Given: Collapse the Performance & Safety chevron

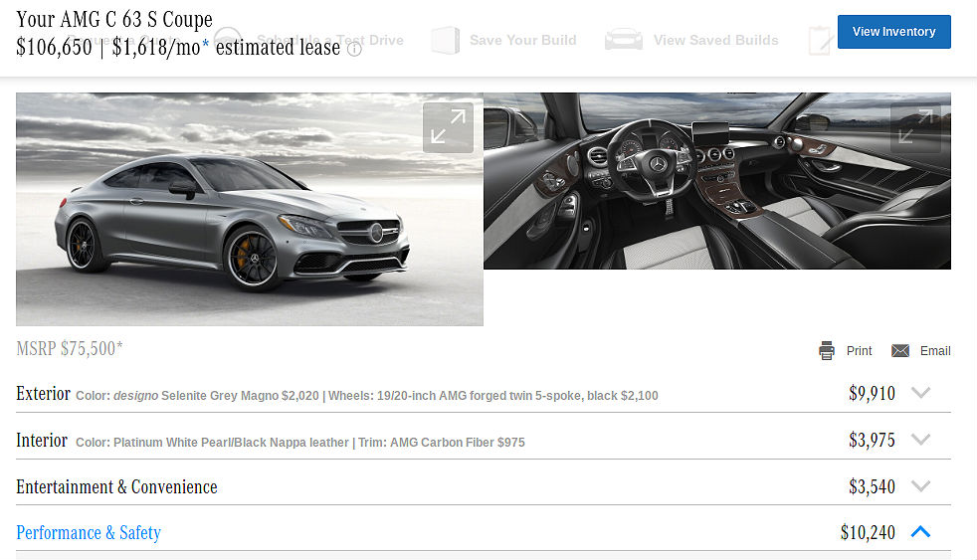Looking at the screenshot, I should pyautogui.click(x=920, y=531).
